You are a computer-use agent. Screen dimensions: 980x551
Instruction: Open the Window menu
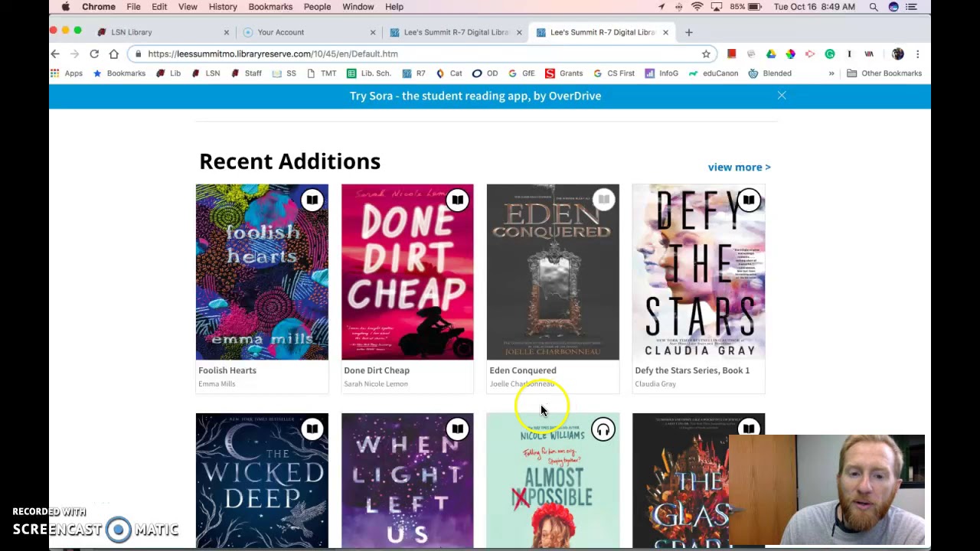[x=358, y=7]
